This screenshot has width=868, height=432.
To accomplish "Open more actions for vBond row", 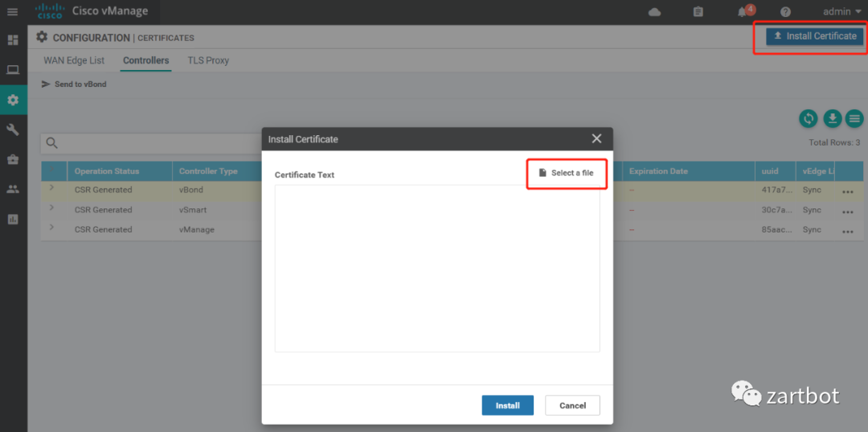I will click(x=848, y=191).
